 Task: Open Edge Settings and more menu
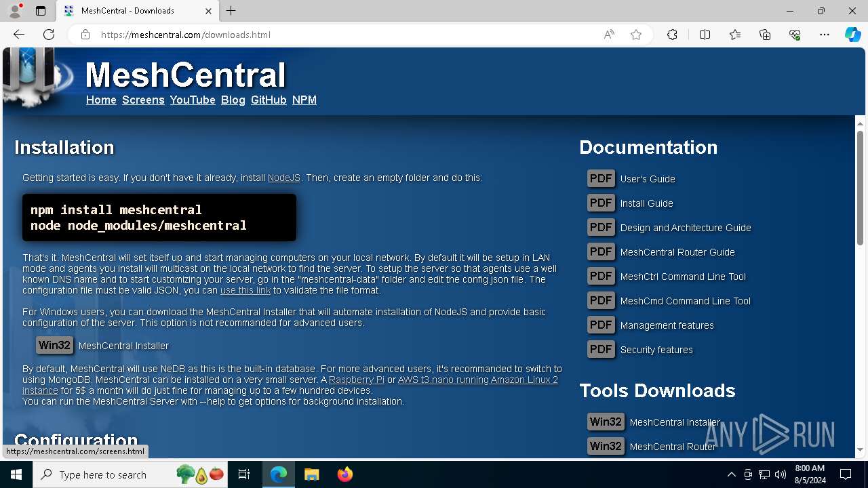pyautogui.click(x=825, y=35)
